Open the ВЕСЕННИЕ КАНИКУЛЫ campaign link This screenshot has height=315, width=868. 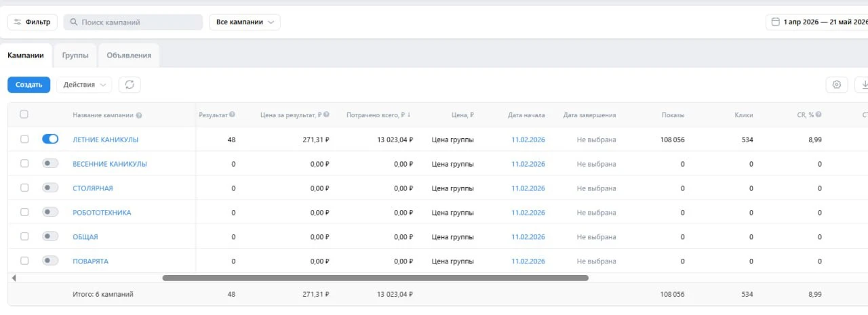(x=110, y=164)
